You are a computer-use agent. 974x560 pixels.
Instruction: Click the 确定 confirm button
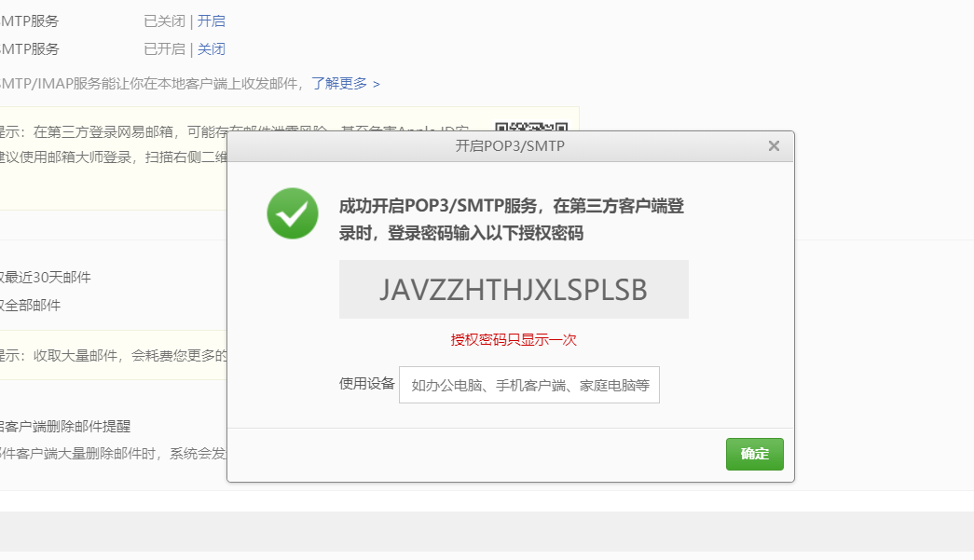754,454
